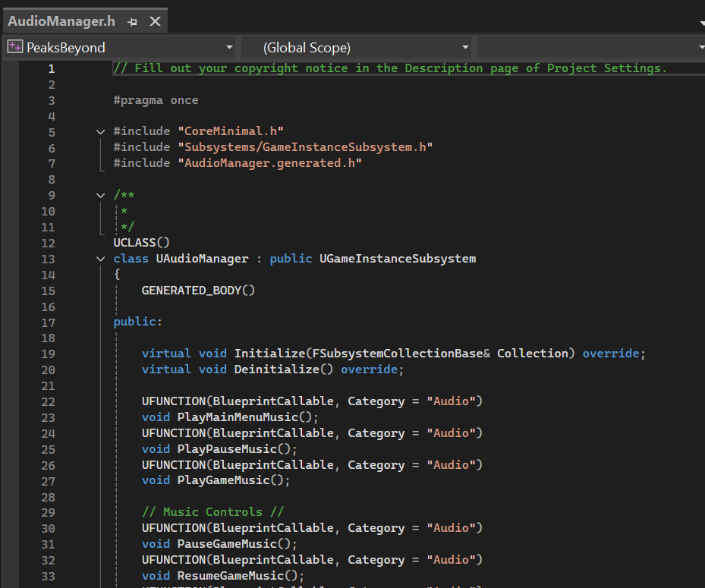Screen dimensions: 705x588
Task: Click UGameInstanceSubsystem in the class declaration
Action: (x=397, y=259)
